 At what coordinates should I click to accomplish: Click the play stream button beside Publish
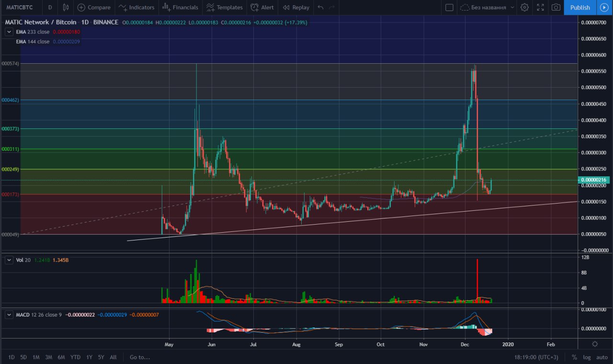pyautogui.click(x=603, y=7)
